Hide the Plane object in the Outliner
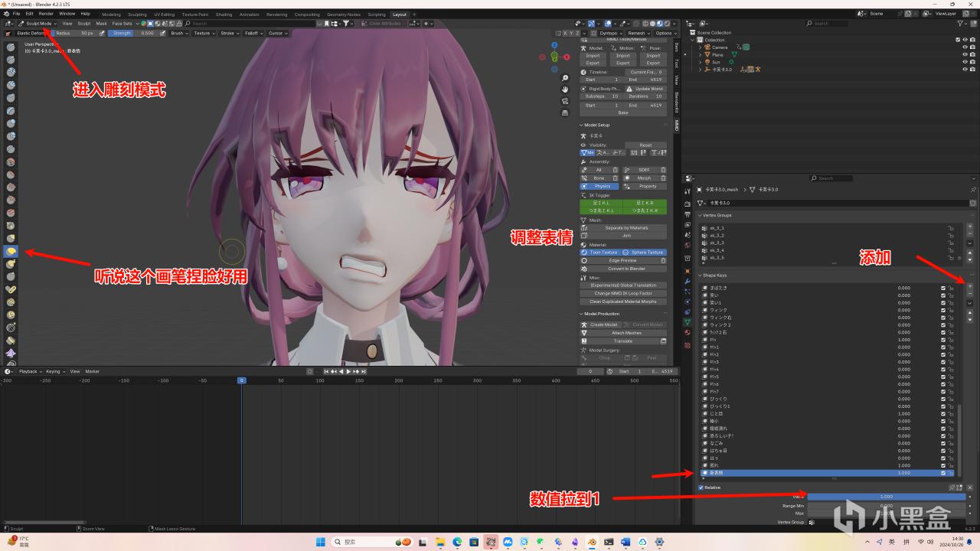 [965, 54]
